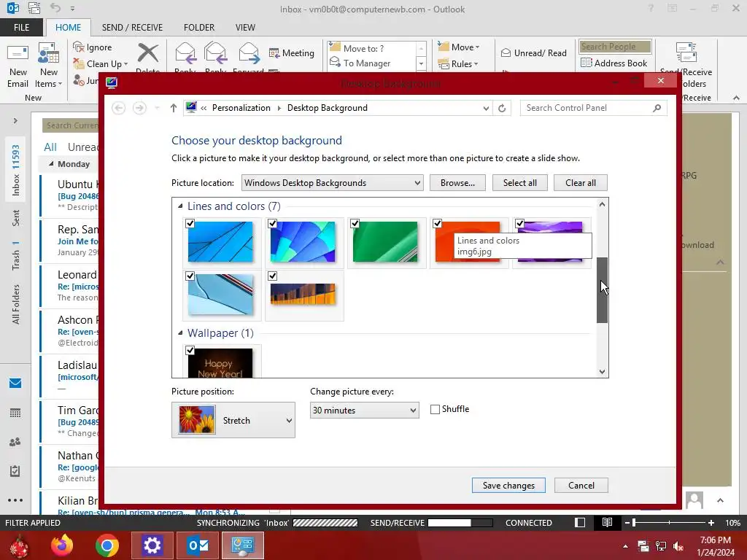Click the muted volume icon in system tray
The image size is (747, 560).
click(678, 546)
